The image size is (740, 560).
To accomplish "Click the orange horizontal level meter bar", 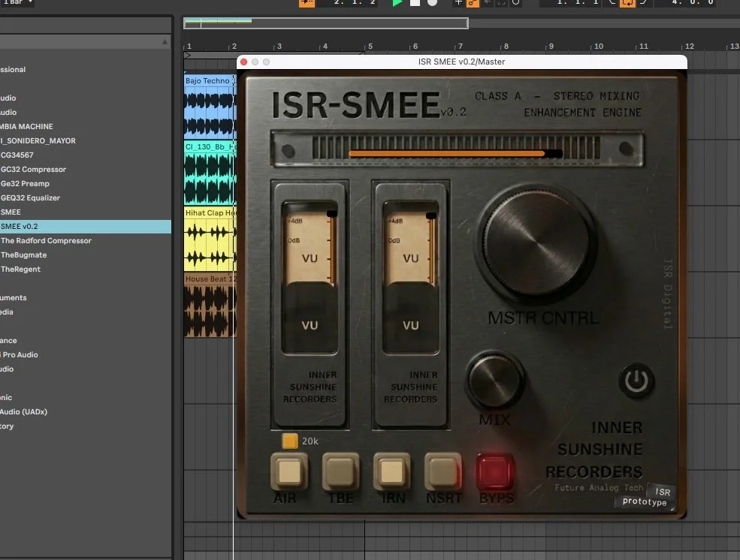I will (455, 153).
